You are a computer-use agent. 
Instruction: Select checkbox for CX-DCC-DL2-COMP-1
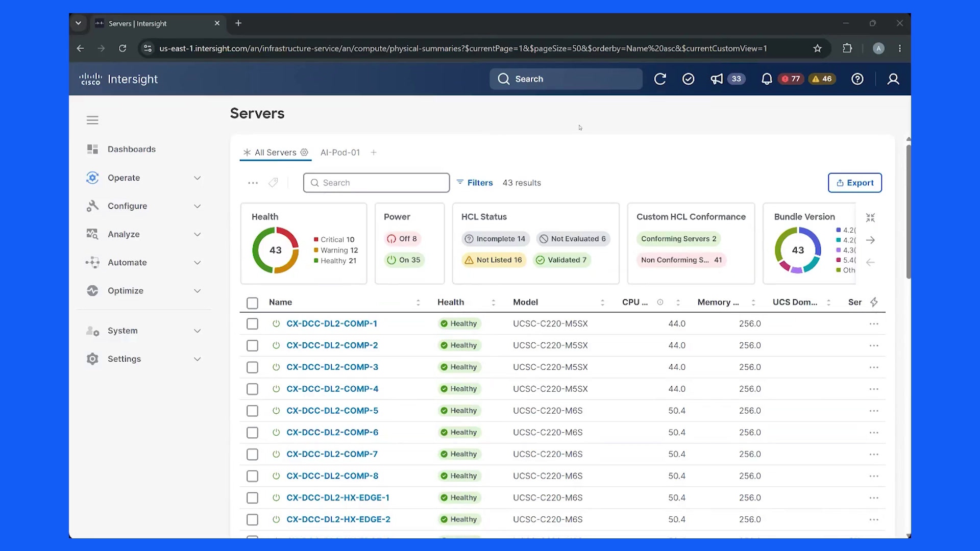point(252,324)
